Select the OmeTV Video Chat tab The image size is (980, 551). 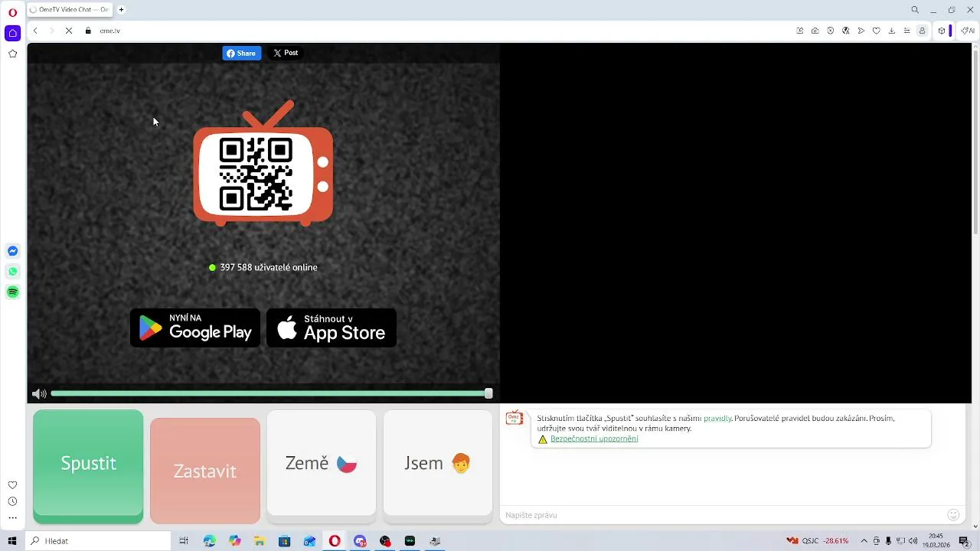pos(70,10)
